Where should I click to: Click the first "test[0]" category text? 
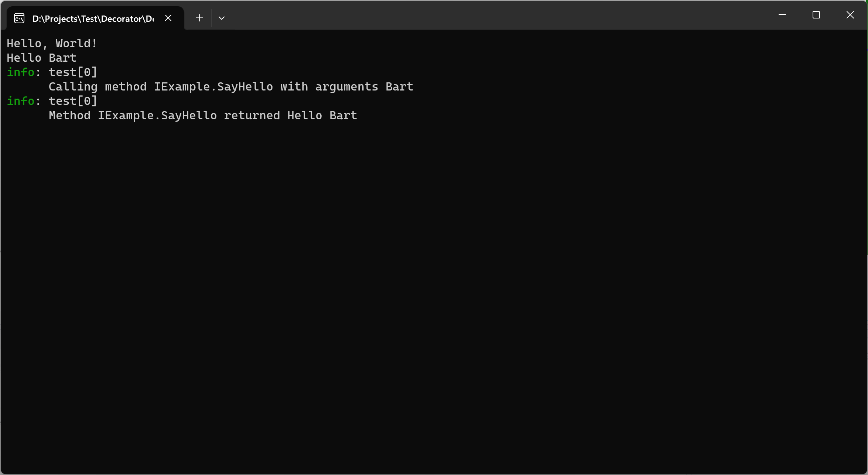[x=73, y=72]
